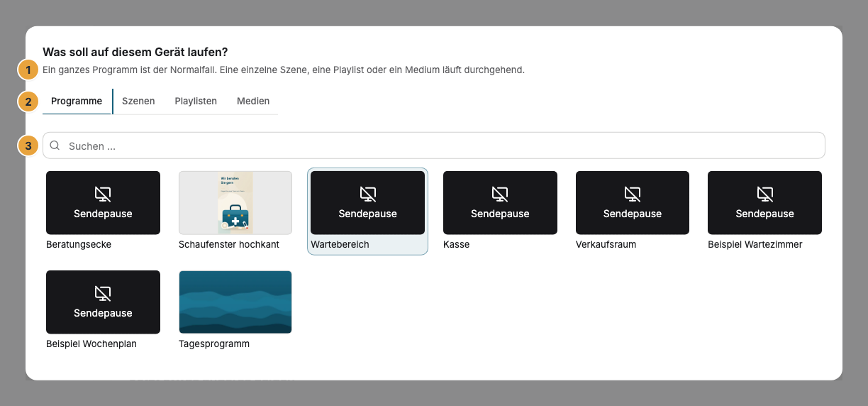
Task: Click the Tagesprogramm label text
Action: click(214, 344)
